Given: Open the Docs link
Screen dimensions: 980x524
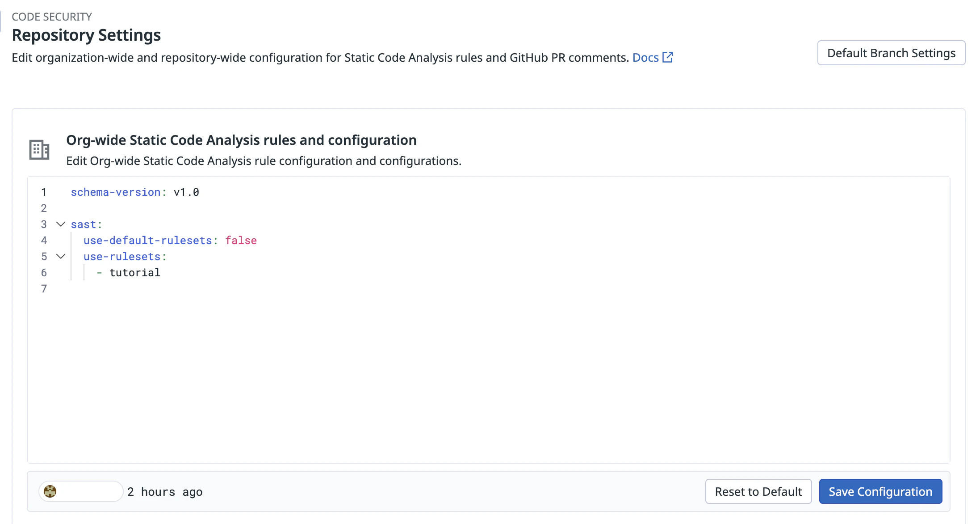Looking at the screenshot, I should coord(645,57).
